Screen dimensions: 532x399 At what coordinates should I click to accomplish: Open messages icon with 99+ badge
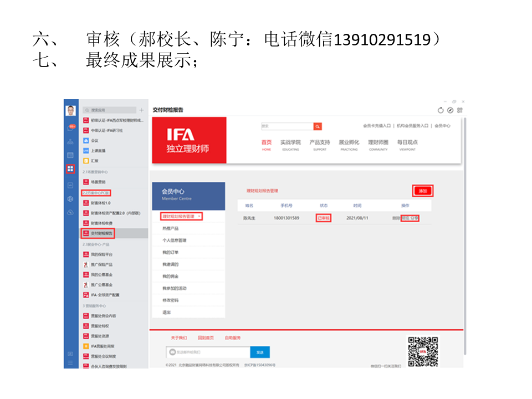tap(70, 128)
